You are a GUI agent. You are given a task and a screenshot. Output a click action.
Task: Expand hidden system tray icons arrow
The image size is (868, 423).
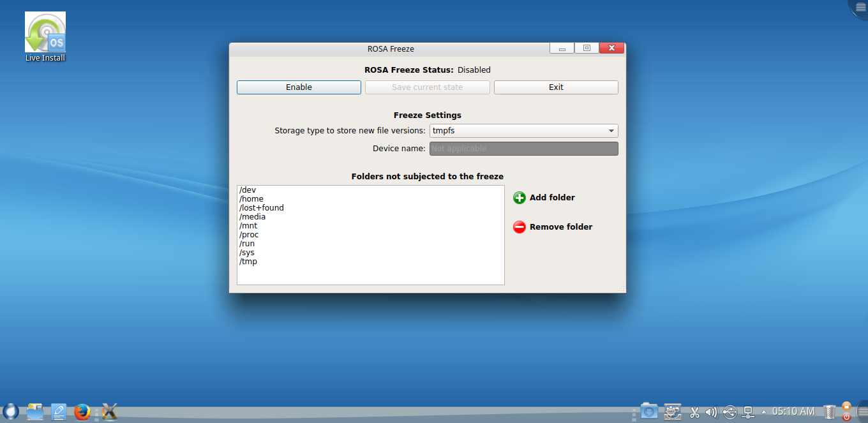click(764, 412)
